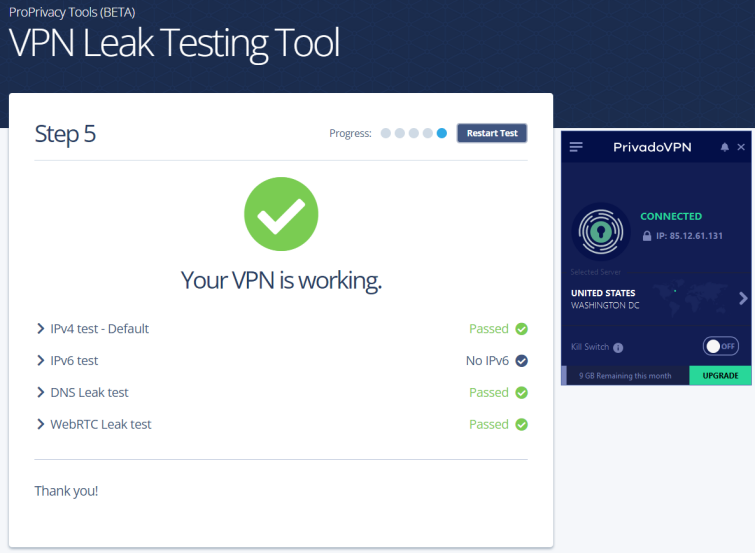Click the CONNECTED status text
Screen dimensions: 755x553
click(x=671, y=216)
